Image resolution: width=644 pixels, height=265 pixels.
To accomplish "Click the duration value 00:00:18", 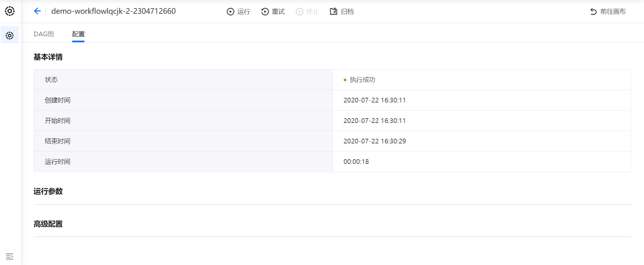I will tap(356, 162).
